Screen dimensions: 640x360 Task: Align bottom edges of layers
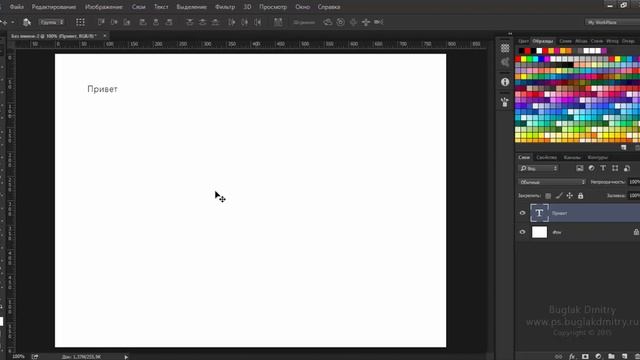127,22
